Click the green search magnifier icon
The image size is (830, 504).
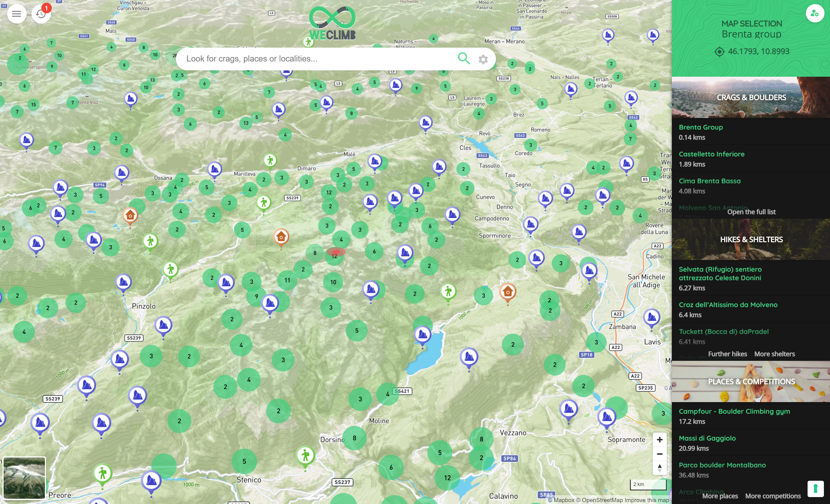pos(463,59)
